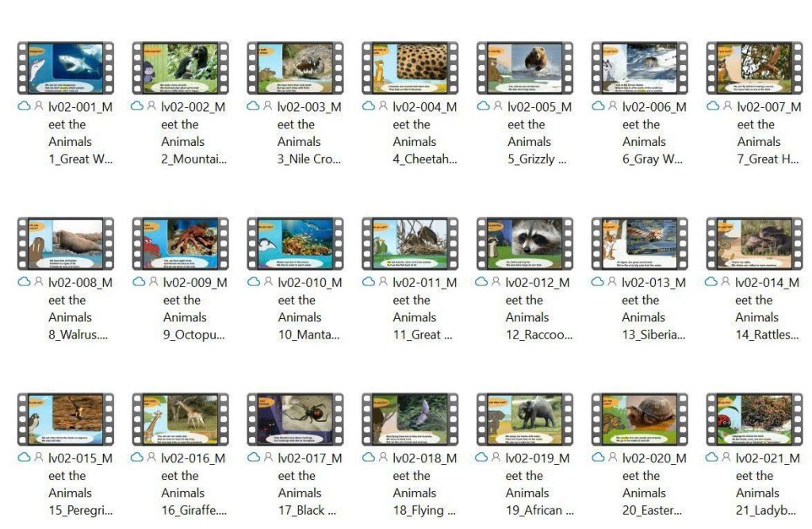This screenshot has height=529, width=812.
Task: Select the lv02-010 Manta video thumbnail
Action: pyautogui.click(x=295, y=243)
